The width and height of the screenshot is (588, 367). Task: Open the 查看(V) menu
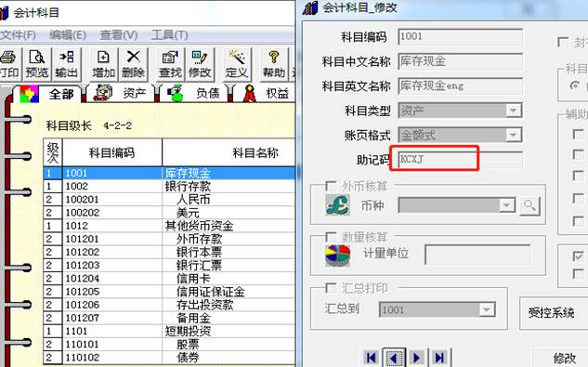(x=119, y=35)
